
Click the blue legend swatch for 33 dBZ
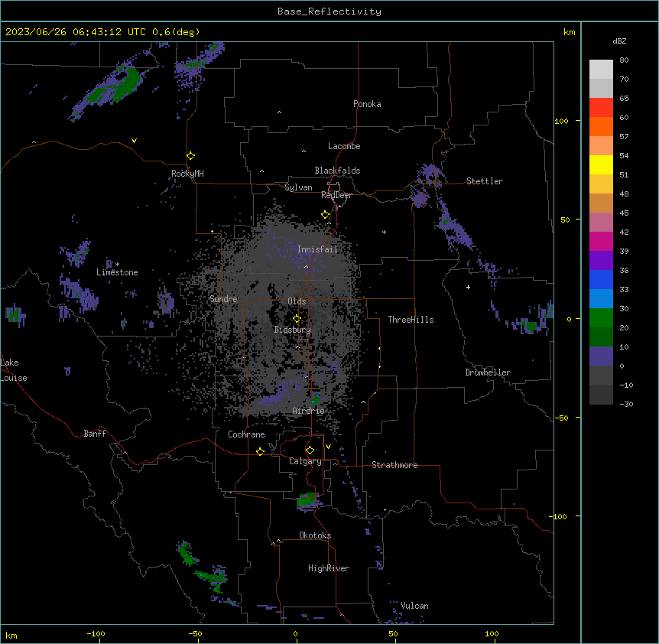(x=601, y=279)
